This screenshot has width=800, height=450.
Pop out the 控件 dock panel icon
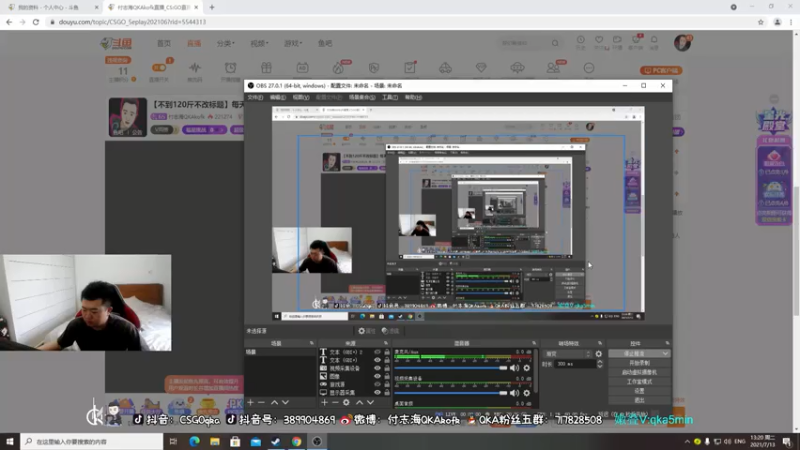(667, 343)
